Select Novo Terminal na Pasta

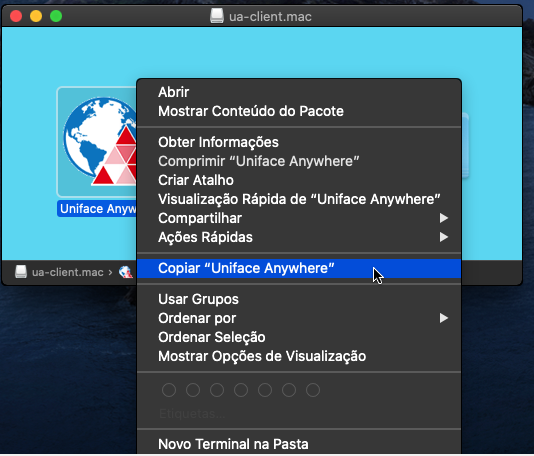pyautogui.click(x=299, y=444)
